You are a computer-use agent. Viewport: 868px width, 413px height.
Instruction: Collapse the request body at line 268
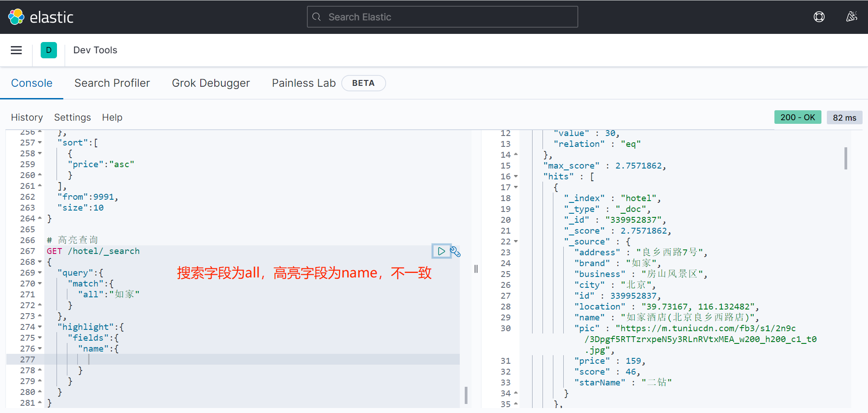pos(40,262)
